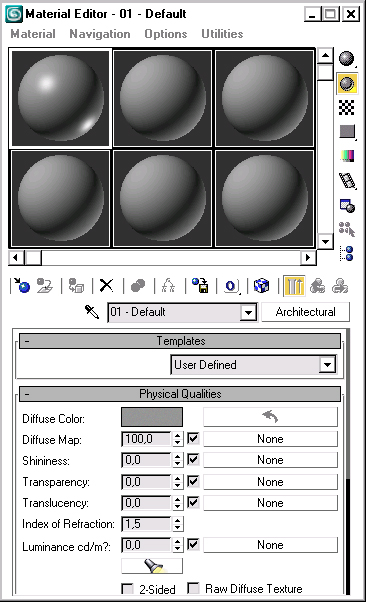Click the Video Color Check icon
This screenshot has width=366, height=602.
click(x=347, y=156)
